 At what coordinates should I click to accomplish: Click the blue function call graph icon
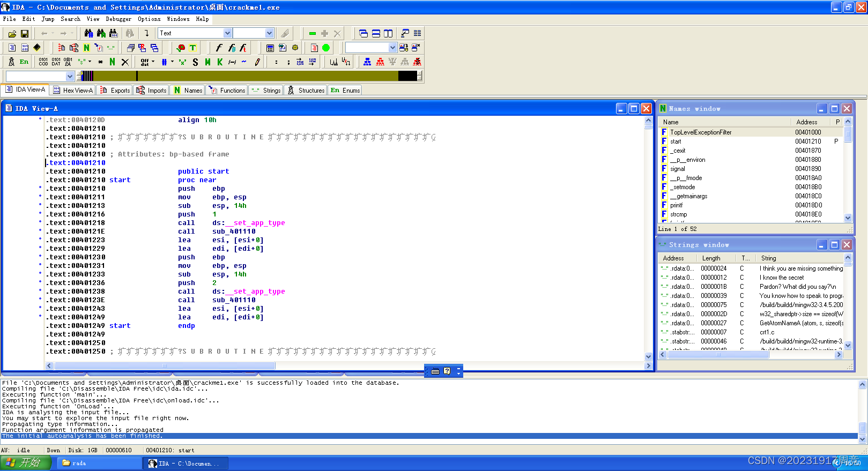tap(367, 62)
